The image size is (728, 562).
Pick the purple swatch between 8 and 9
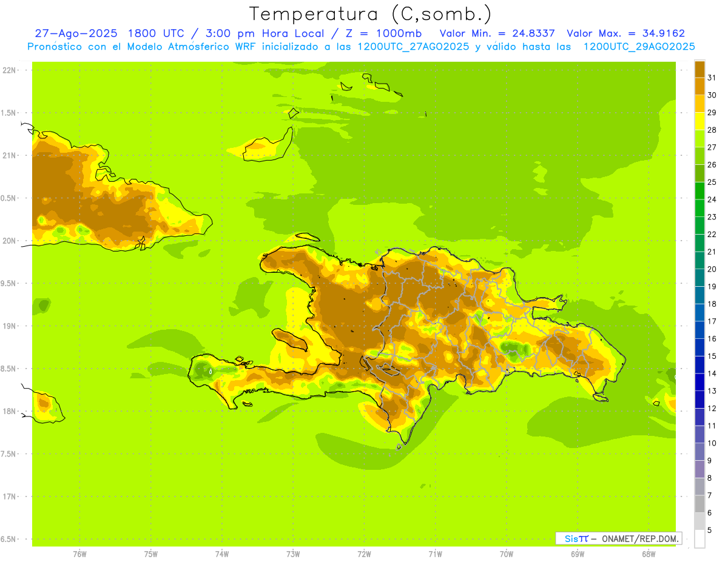coord(699,469)
